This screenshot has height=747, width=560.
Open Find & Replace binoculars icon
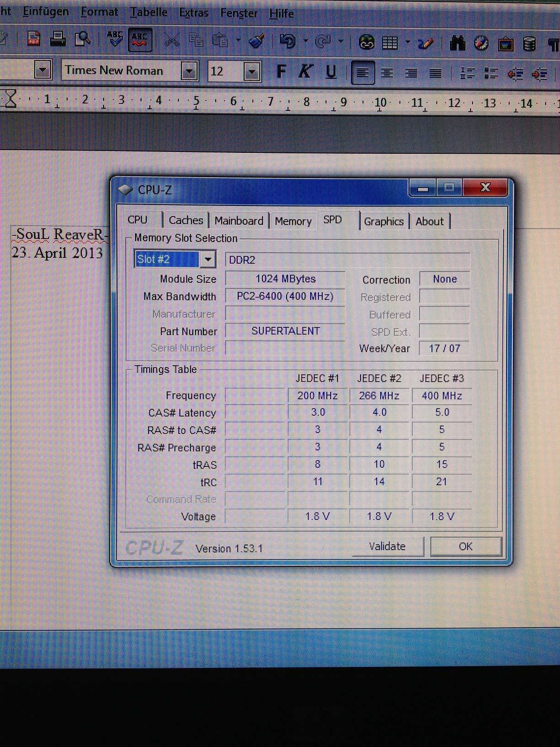[457, 43]
